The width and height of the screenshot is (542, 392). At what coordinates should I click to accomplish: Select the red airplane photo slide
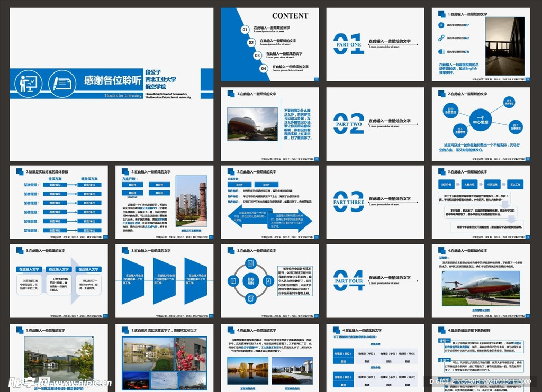481,287
